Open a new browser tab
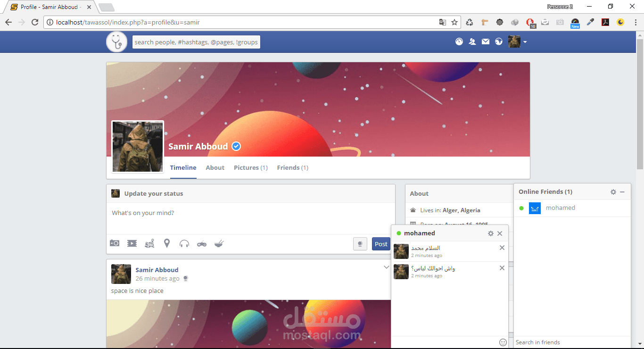This screenshot has width=644, height=349. point(107,7)
